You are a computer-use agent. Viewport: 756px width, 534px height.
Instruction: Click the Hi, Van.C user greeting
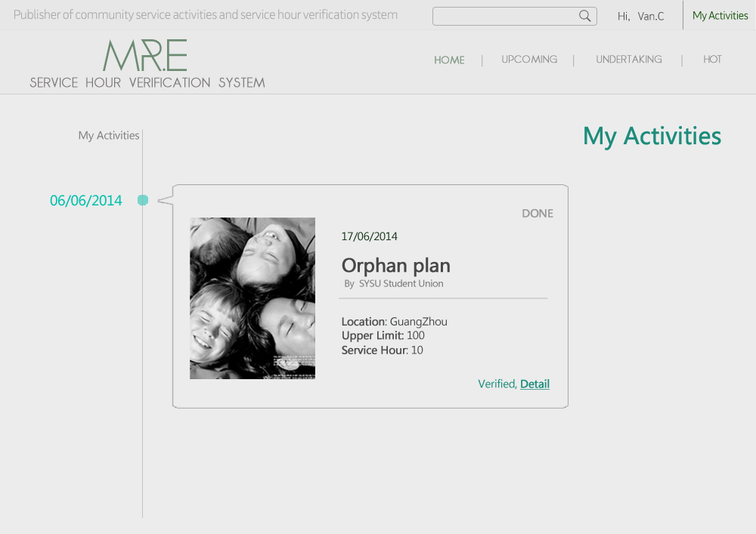coord(640,17)
